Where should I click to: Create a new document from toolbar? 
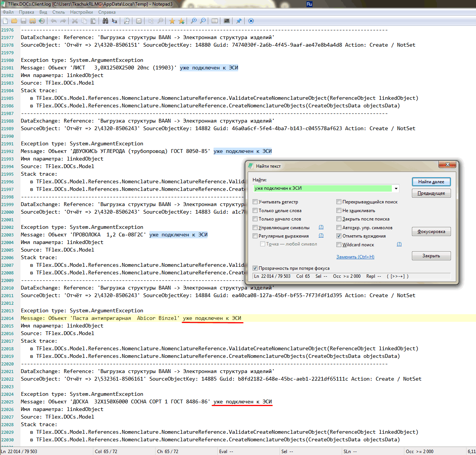(5, 21)
